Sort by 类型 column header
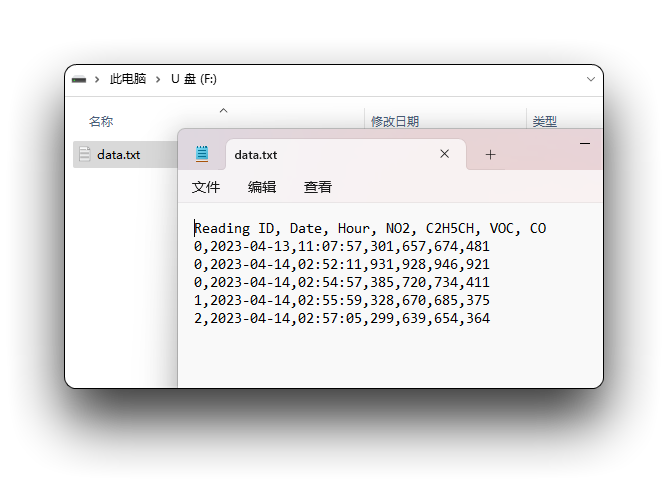Viewport: 668px width, 485px height. pyautogui.click(x=544, y=121)
